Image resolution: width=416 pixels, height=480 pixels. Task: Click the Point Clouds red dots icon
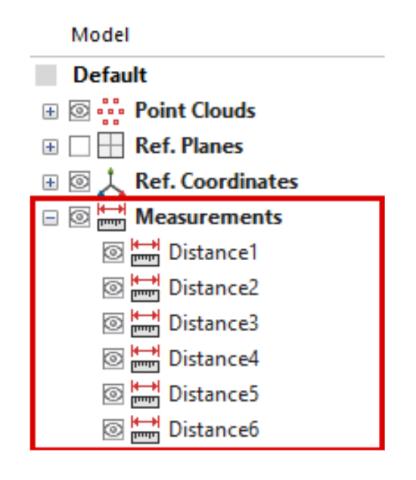click(111, 111)
